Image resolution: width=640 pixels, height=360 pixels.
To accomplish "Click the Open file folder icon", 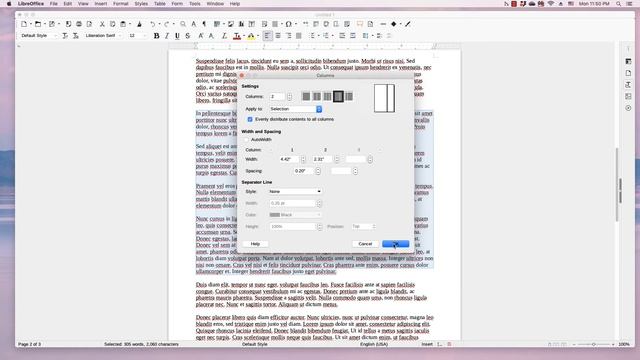I will point(38,24).
